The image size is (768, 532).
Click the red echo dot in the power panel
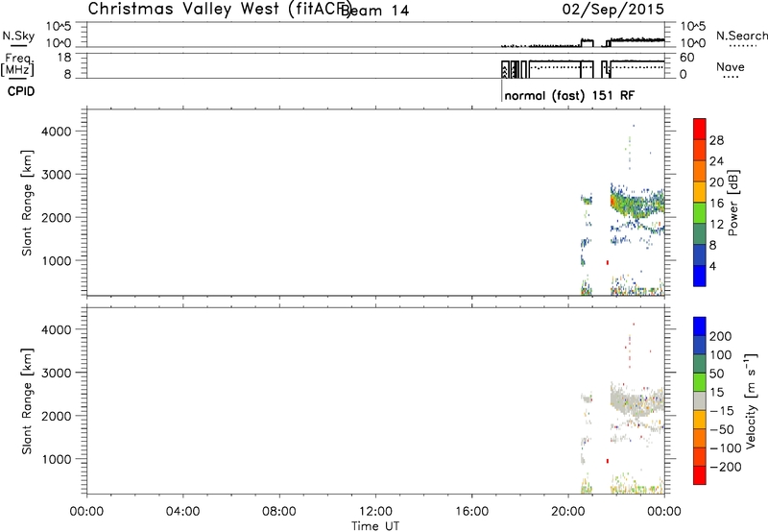click(608, 262)
